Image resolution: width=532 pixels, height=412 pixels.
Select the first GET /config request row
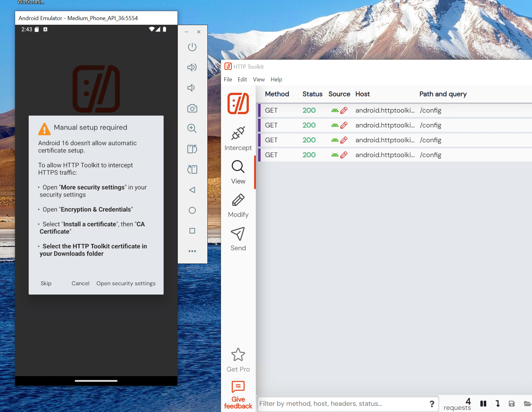point(395,110)
